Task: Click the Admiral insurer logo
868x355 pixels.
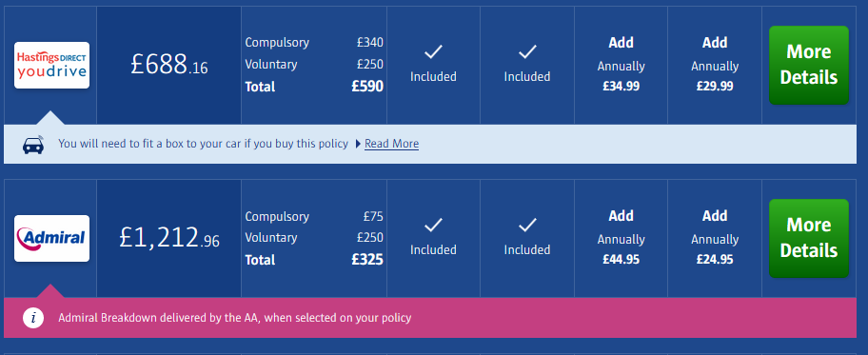Action: (51, 238)
